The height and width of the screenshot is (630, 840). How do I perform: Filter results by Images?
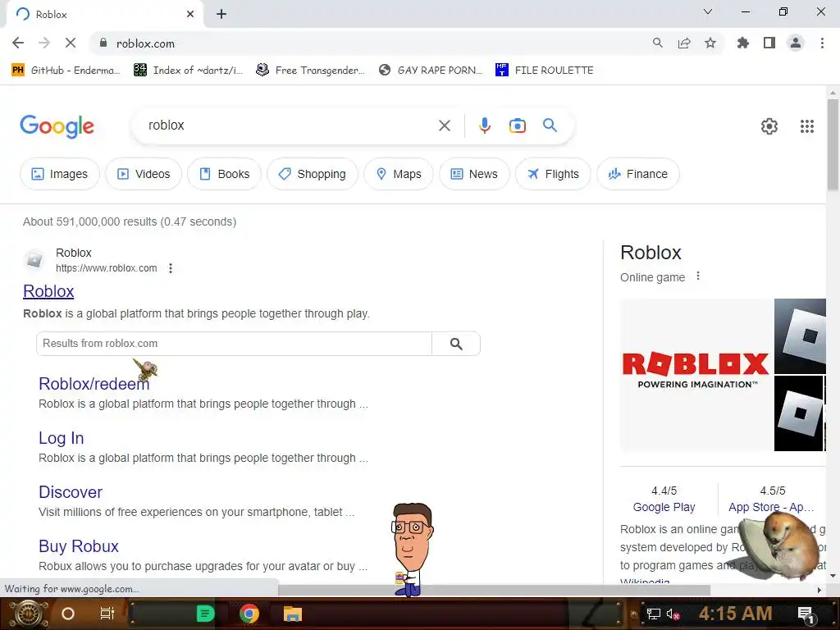(x=59, y=174)
